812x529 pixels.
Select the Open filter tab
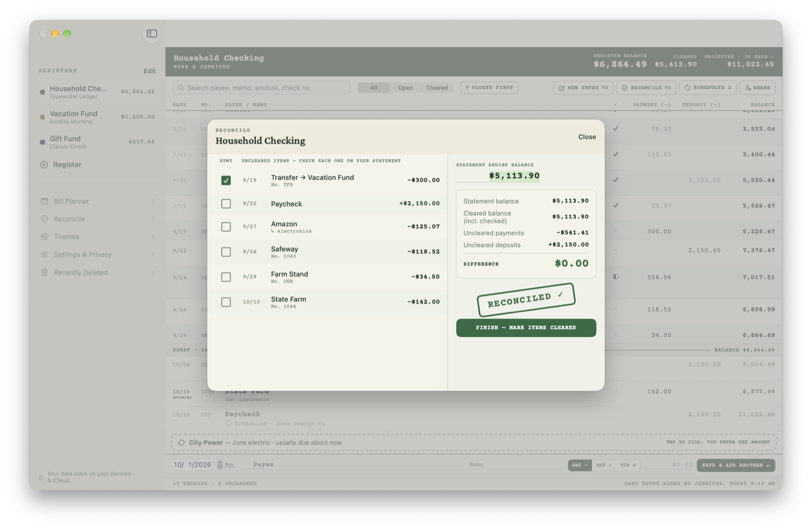pyautogui.click(x=405, y=88)
